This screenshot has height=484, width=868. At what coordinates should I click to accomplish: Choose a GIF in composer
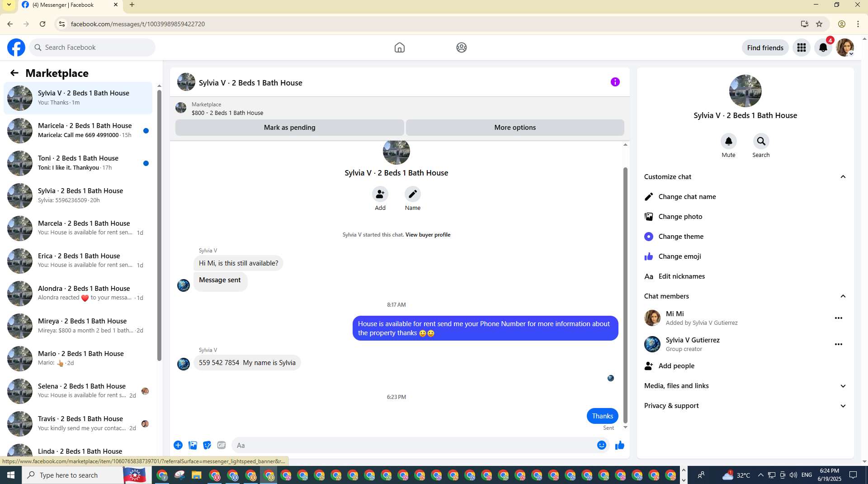tap(222, 445)
